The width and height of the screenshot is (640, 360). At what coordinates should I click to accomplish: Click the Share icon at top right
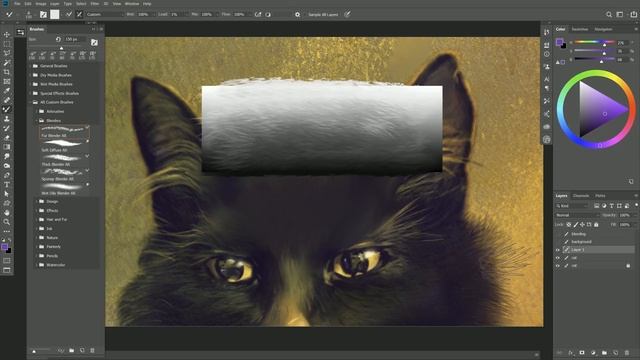pos(633,14)
